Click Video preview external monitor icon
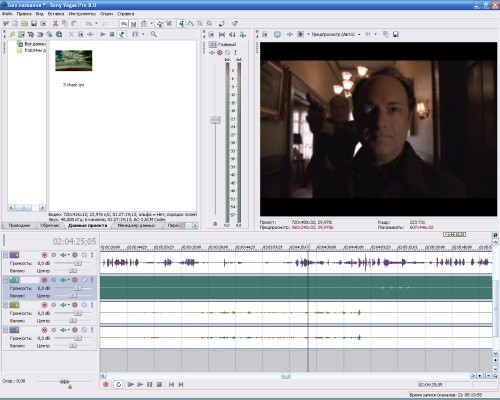Screen dimensions: 500x400 [x=277, y=34]
